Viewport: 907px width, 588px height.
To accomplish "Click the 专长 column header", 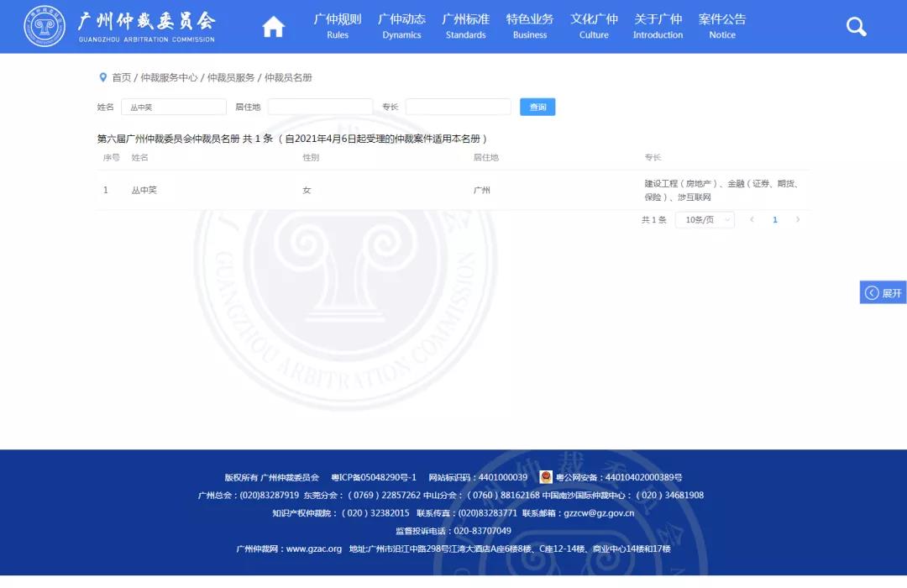I will [x=653, y=157].
